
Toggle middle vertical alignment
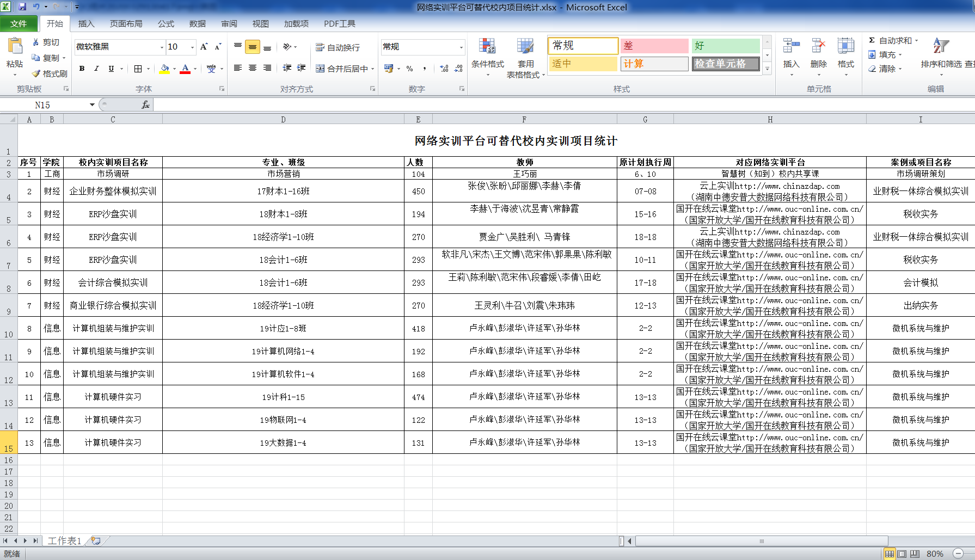(253, 47)
